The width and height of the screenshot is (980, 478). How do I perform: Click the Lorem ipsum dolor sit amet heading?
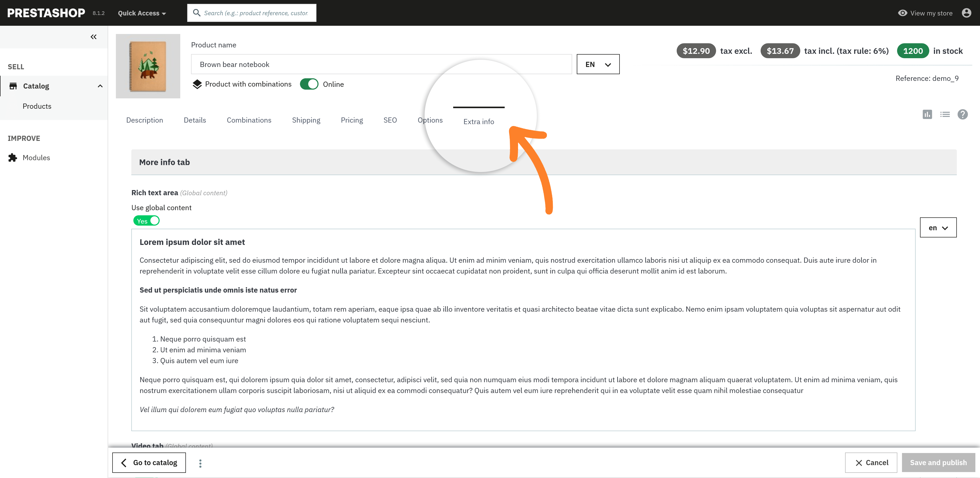(x=192, y=242)
